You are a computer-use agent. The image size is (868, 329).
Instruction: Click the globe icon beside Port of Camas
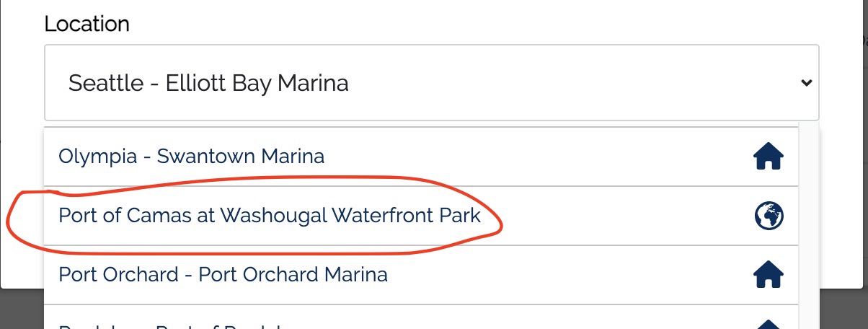[x=768, y=216]
